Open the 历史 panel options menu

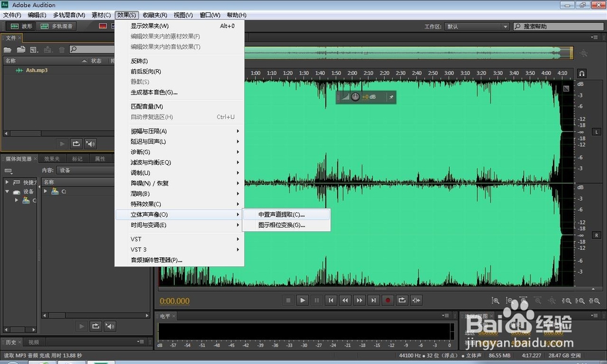point(141,342)
